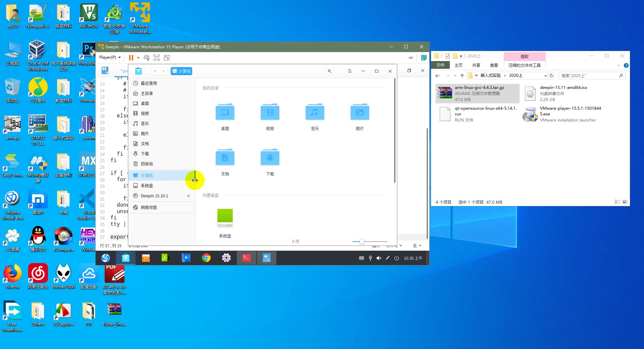Select arm-linux-gcc-4.4.3.tar.gz file
The height and width of the screenshot is (349, 644).
pyautogui.click(x=478, y=93)
